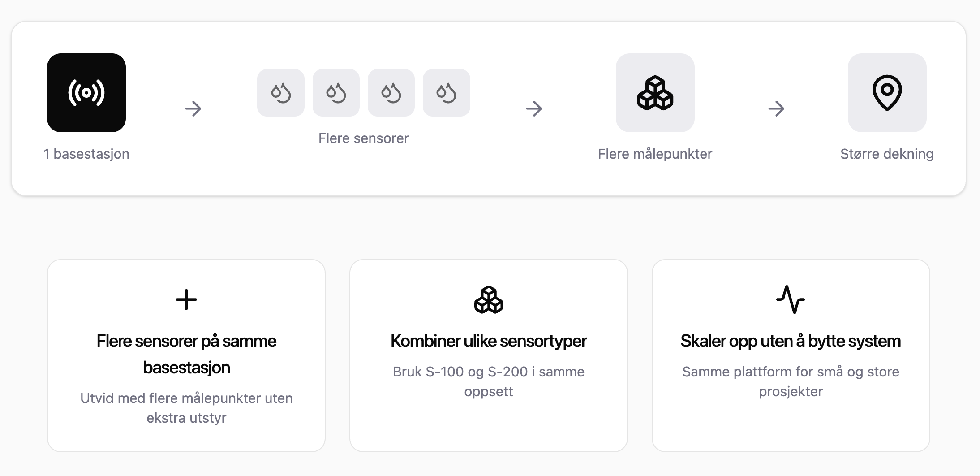980x476 pixels.
Task: Select the third droplet sensor icon
Action: click(x=391, y=93)
